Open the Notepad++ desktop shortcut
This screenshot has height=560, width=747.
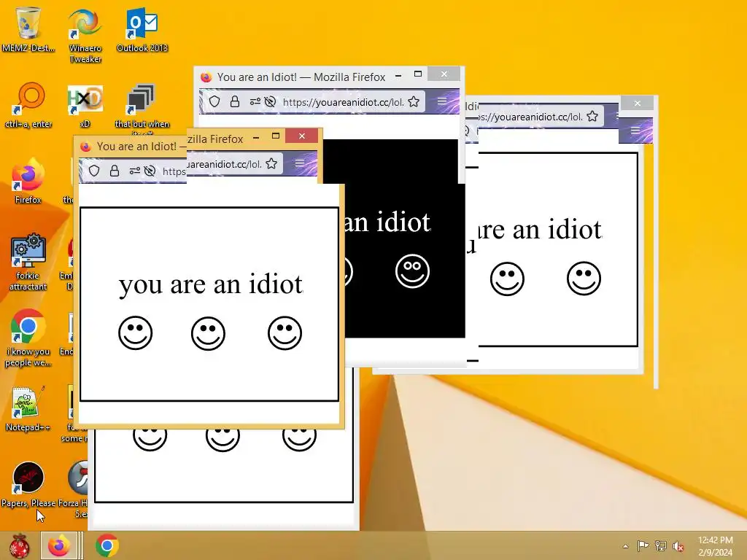[28, 408]
